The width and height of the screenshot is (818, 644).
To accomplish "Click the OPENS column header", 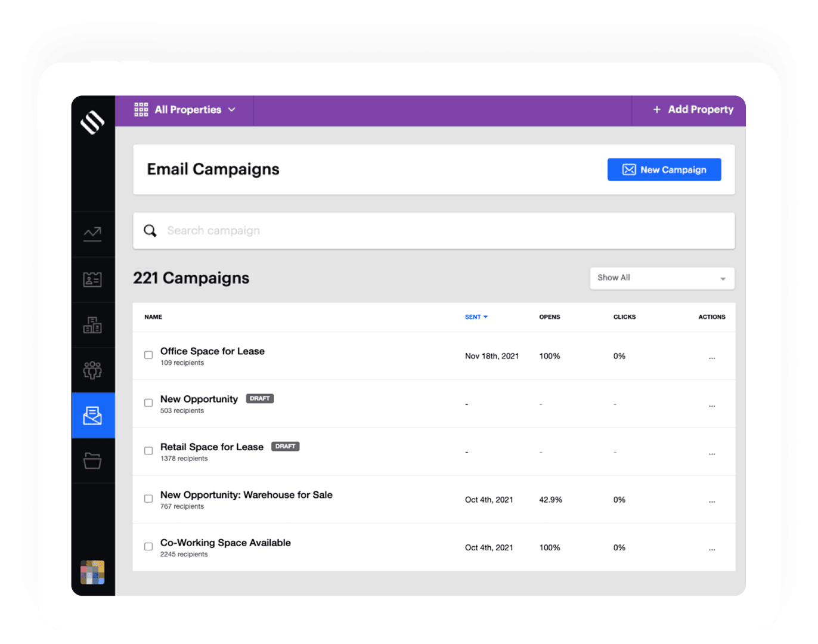I will (550, 317).
